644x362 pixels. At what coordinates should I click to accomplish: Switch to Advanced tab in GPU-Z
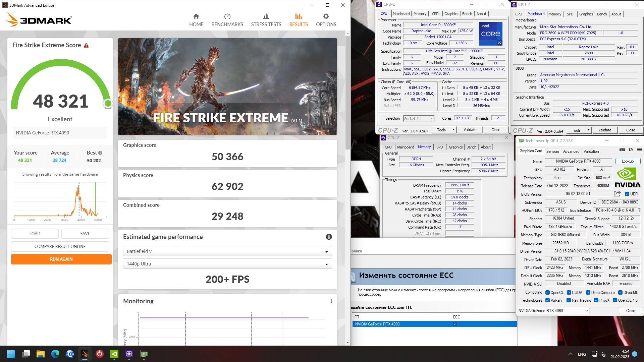click(x=571, y=152)
